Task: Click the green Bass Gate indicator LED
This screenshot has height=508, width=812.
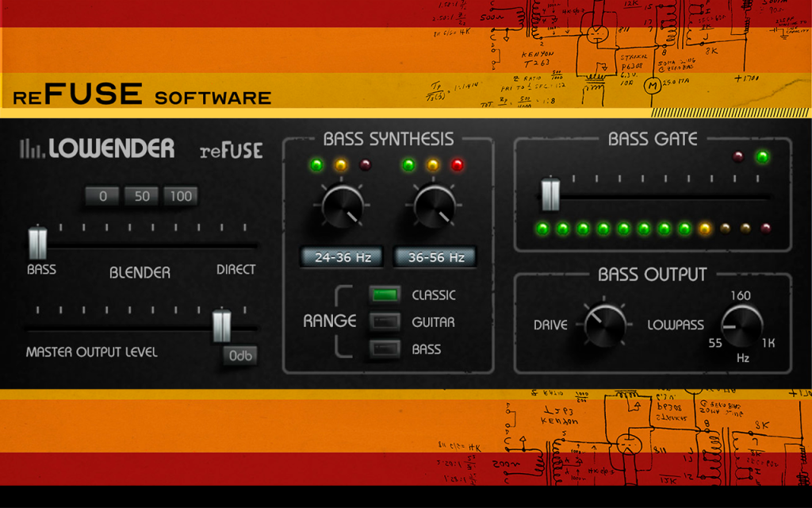Action: pos(762,156)
